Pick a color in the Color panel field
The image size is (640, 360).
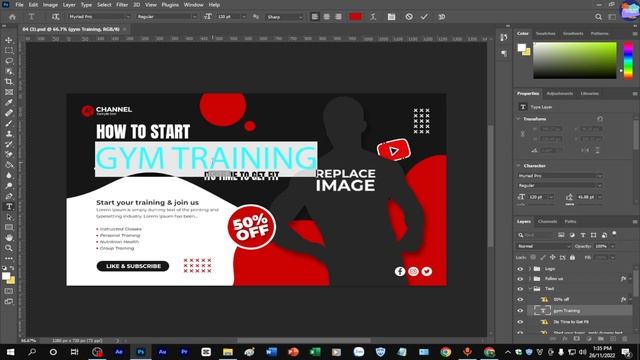click(575, 60)
